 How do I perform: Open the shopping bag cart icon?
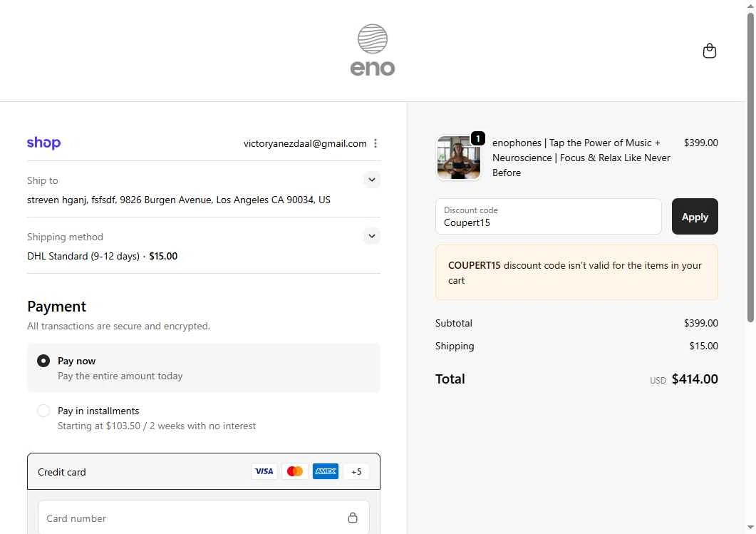pyautogui.click(x=709, y=51)
